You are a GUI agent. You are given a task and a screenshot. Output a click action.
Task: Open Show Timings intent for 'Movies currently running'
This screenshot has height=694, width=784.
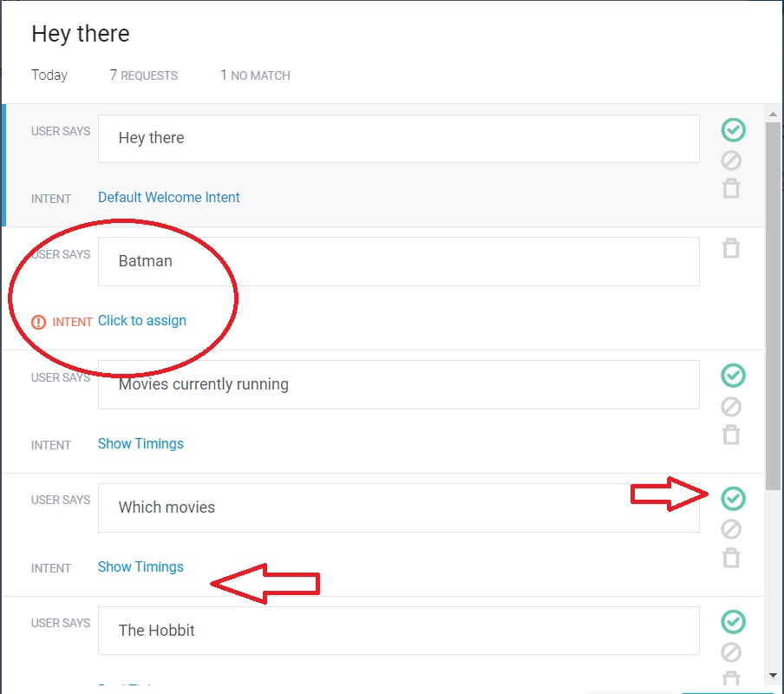(x=140, y=443)
